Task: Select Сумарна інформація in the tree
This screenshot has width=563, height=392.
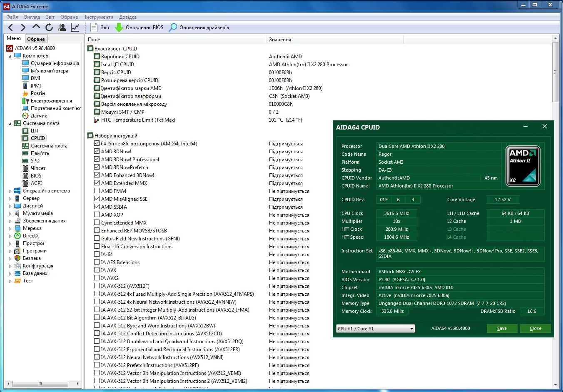Action: pyautogui.click(x=55, y=63)
